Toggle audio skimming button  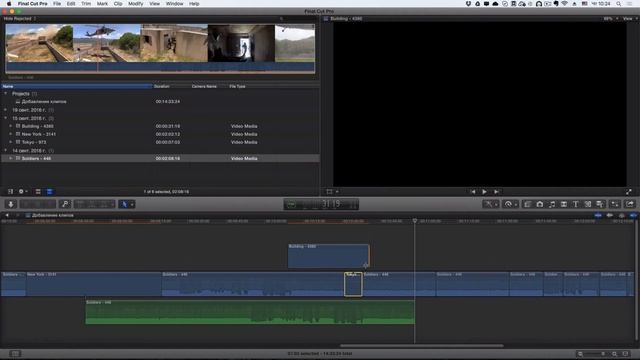point(610,215)
